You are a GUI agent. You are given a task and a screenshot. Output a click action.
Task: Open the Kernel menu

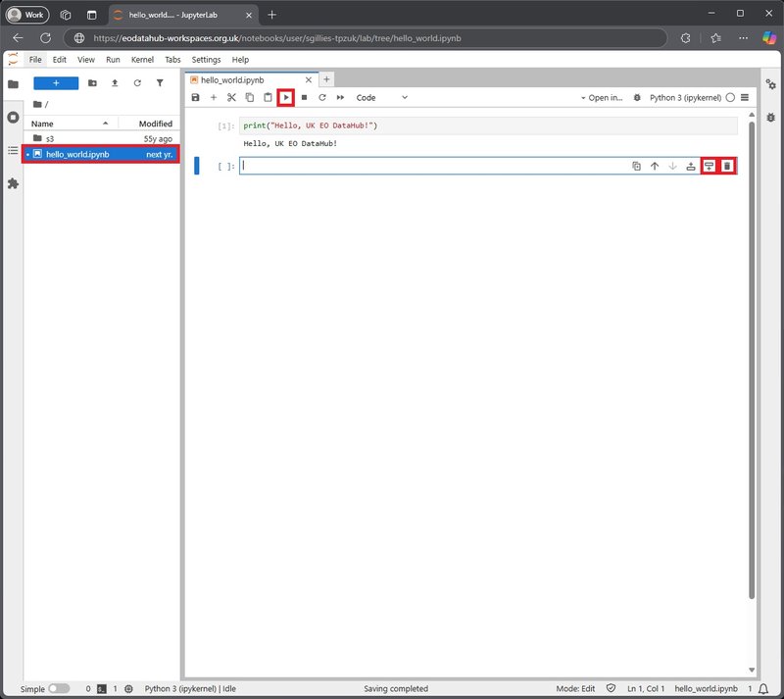click(142, 60)
